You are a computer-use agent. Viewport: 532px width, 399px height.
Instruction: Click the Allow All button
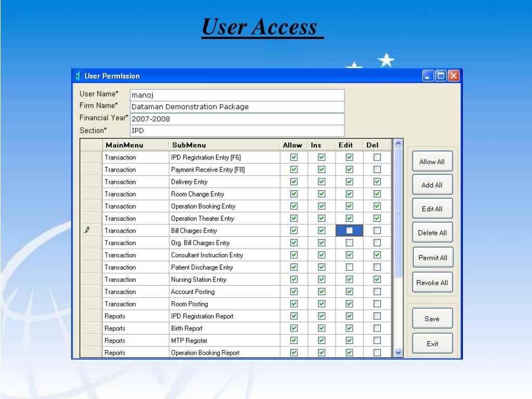(432, 162)
